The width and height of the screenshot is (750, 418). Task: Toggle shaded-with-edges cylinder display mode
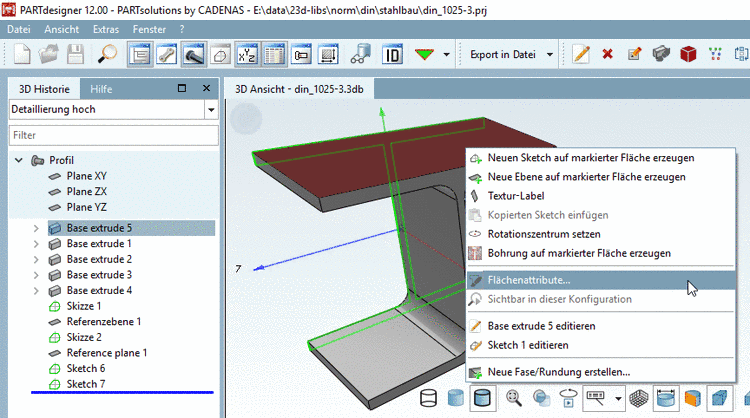click(483, 399)
